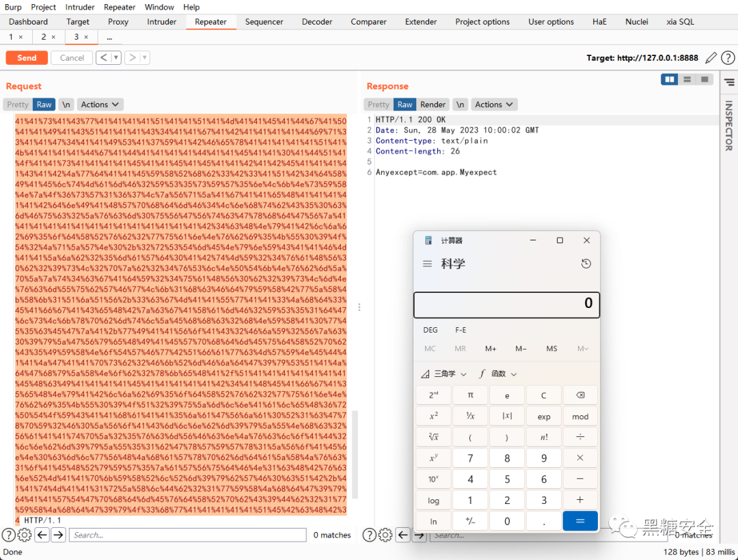Select combined single-pane layout view icon

[x=704, y=79]
